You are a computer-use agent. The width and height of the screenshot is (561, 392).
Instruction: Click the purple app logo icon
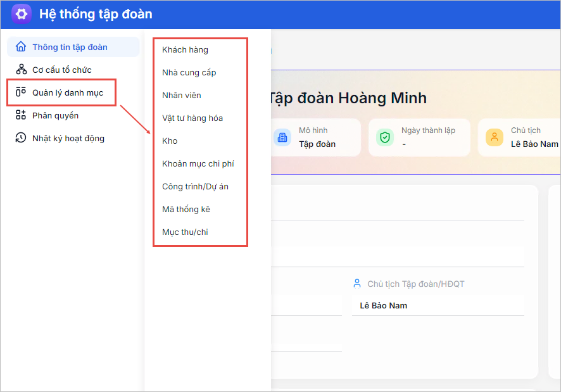[x=22, y=14]
